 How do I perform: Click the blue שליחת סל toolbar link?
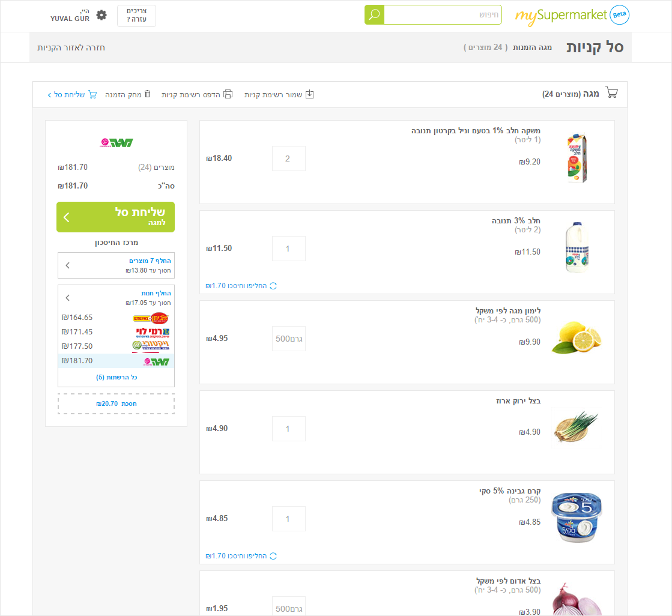pos(70,94)
